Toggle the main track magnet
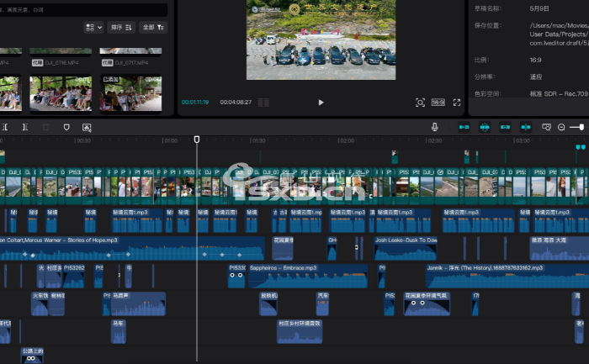Image resolution: width=589 pixels, height=364 pixels. [x=464, y=127]
